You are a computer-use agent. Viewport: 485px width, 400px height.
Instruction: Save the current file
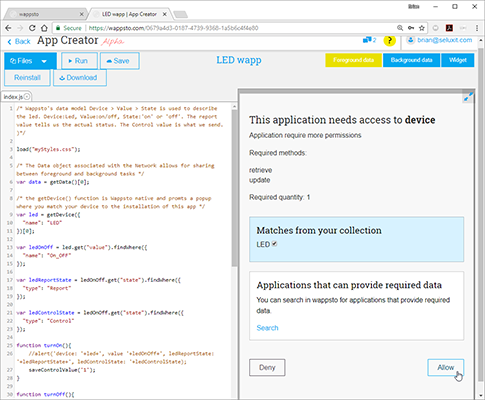(x=119, y=61)
